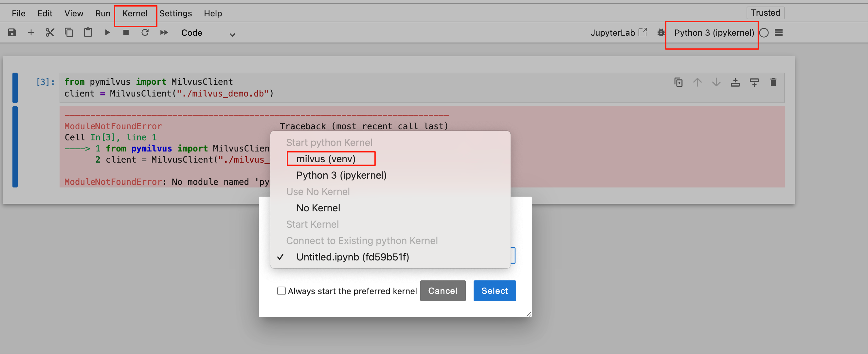
Task: Click Python 3 (ipykernel) kernel name in toolbar
Action: click(714, 33)
